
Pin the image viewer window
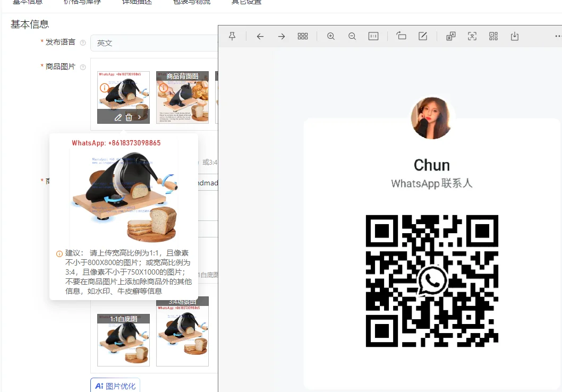click(232, 36)
